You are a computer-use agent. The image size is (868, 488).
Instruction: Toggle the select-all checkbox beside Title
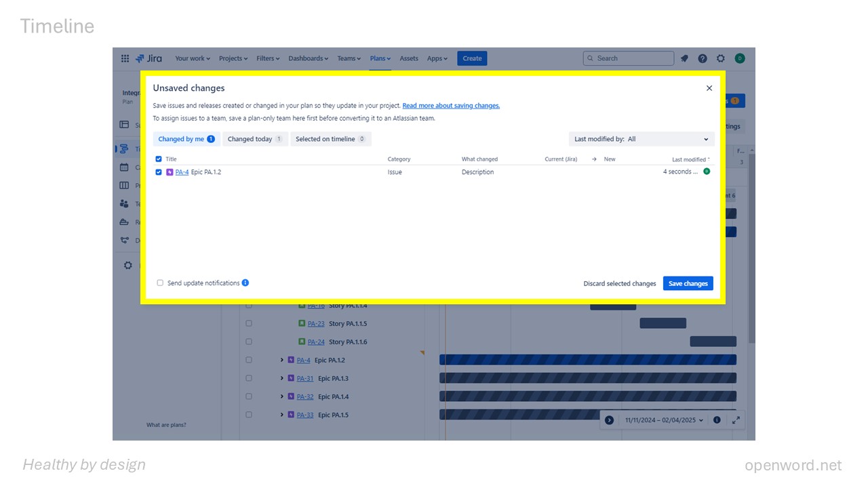tap(159, 159)
